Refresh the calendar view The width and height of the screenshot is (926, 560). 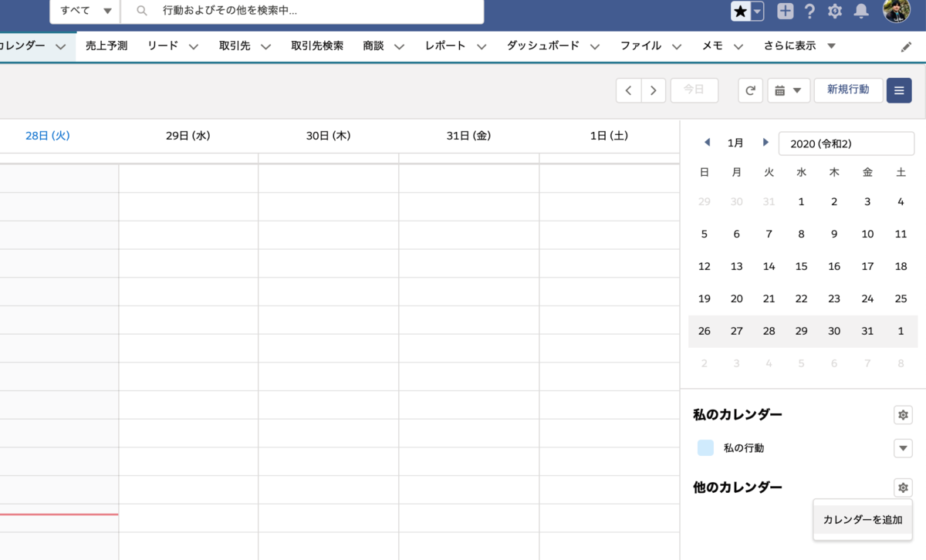(x=750, y=90)
